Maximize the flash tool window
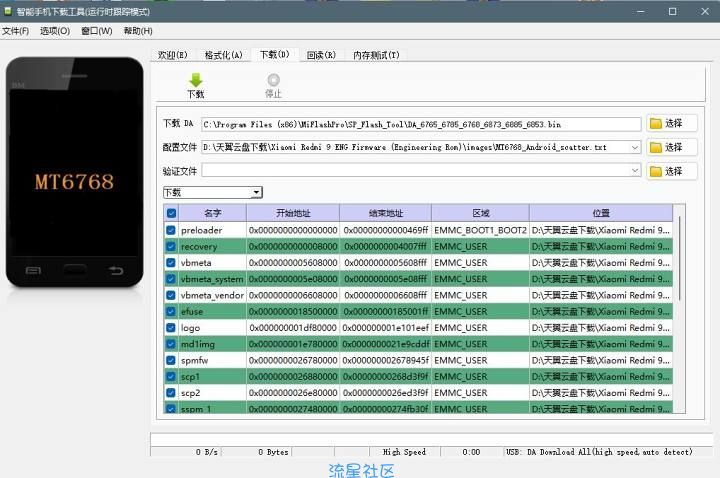The width and height of the screenshot is (720, 478). pyautogui.click(x=673, y=11)
